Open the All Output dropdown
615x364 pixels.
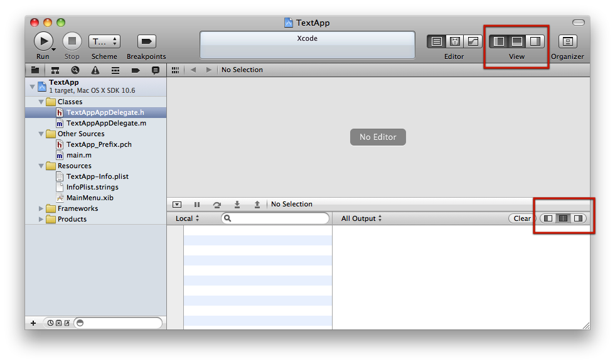click(361, 218)
